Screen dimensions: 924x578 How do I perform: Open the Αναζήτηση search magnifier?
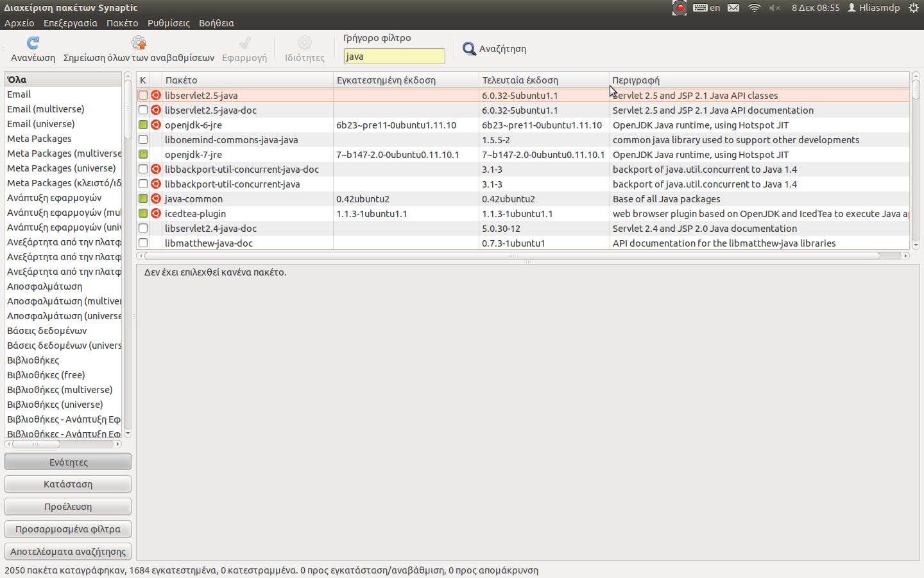(470, 49)
